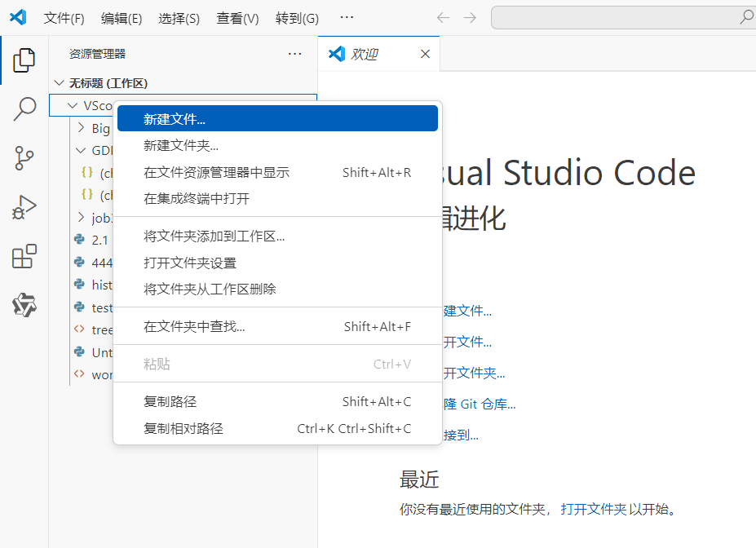Open the 编辑(E) menu

coord(122,18)
